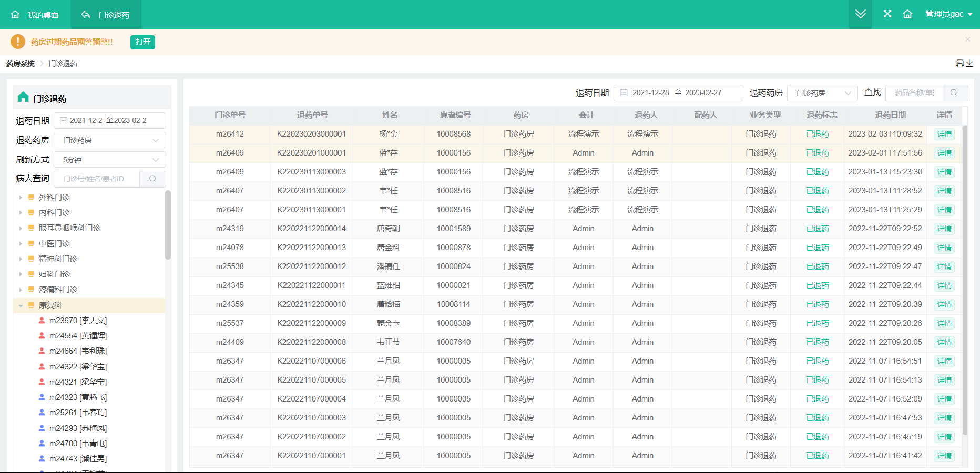
Task: Select patient m24323 in the tree
Action: click(78, 397)
